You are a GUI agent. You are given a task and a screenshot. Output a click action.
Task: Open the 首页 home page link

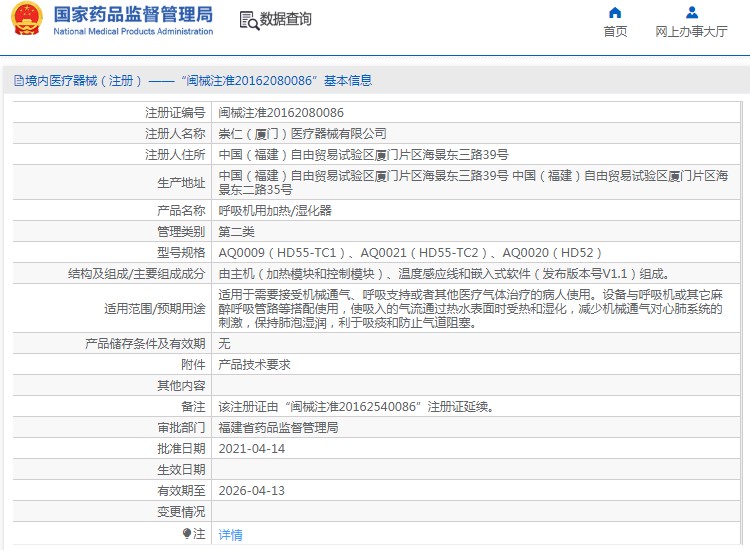click(615, 32)
